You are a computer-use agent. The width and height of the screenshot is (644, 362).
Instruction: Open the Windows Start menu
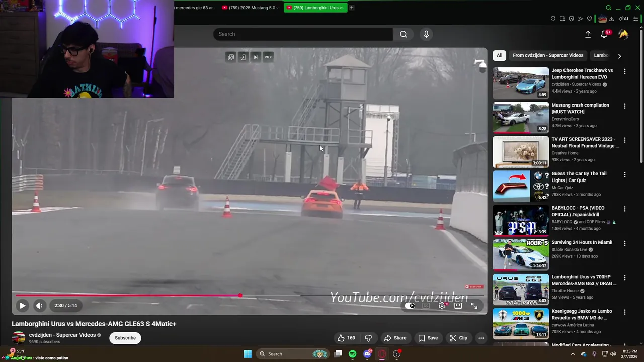coord(248,354)
